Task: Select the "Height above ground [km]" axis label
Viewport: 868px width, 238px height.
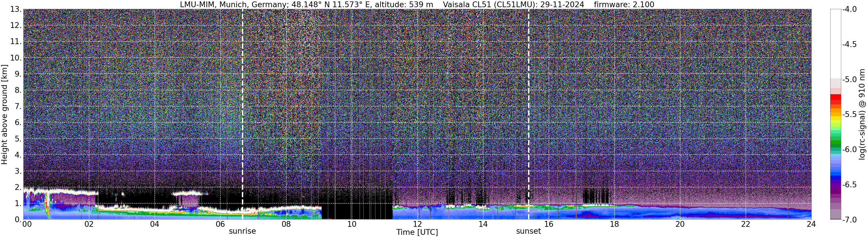Action: [4, 114]
